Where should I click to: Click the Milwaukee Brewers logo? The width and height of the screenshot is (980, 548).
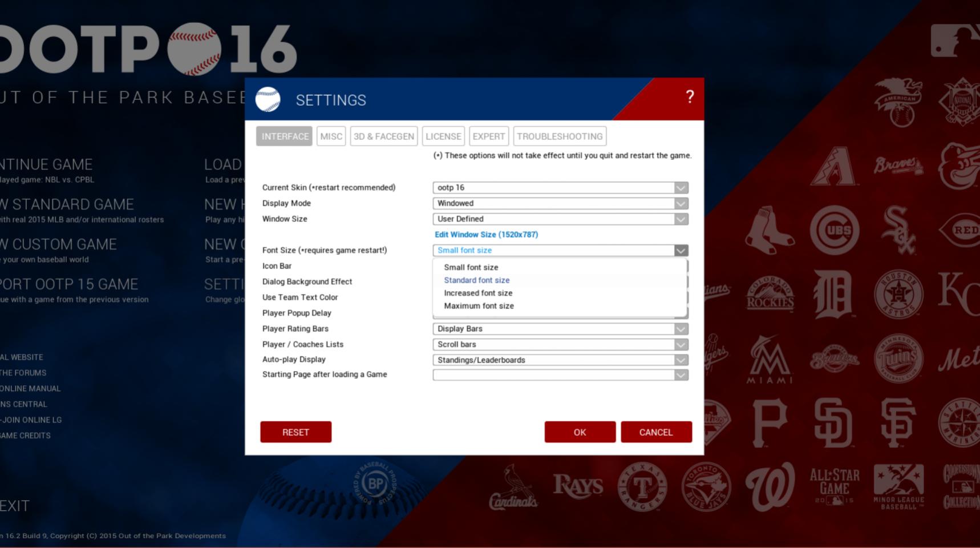[834, 358]
